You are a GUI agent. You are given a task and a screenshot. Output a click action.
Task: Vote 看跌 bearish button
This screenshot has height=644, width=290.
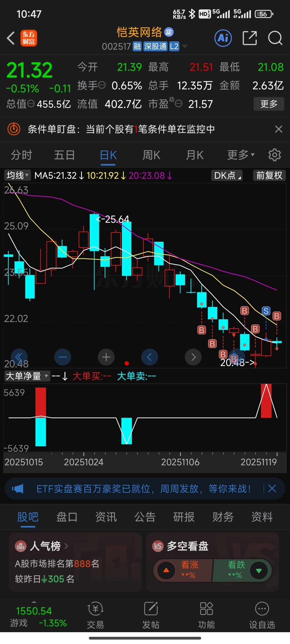tap(242, 570)
